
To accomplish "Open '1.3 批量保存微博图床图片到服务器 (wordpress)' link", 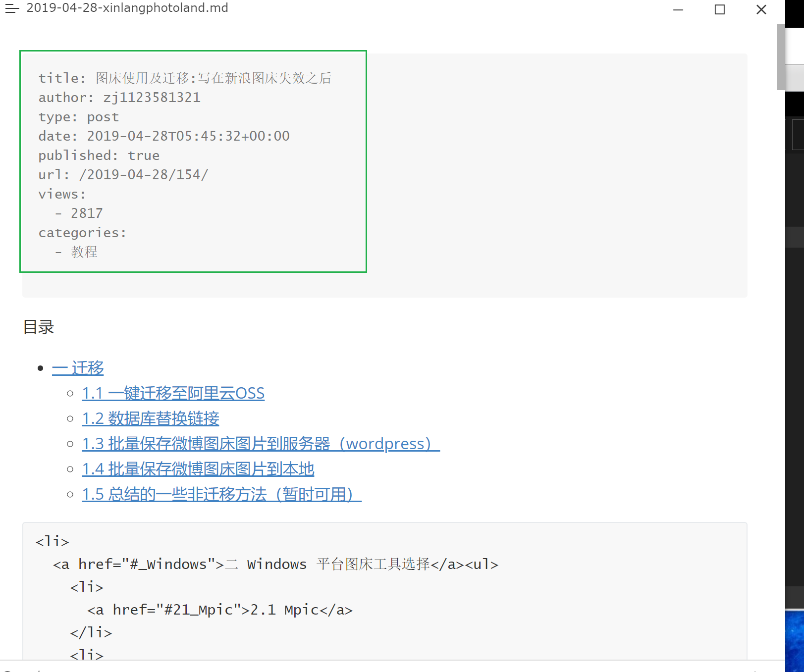I will pos(260,444).
